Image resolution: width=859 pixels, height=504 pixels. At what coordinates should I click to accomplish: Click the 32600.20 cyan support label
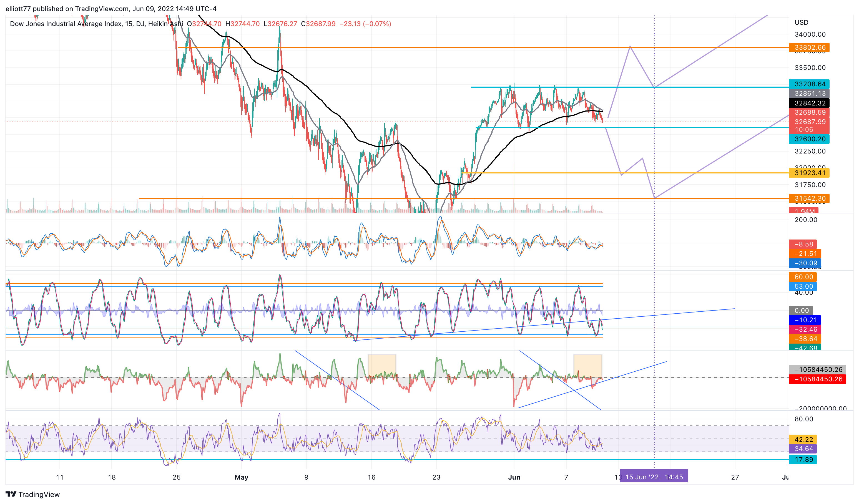click(810, 139)
